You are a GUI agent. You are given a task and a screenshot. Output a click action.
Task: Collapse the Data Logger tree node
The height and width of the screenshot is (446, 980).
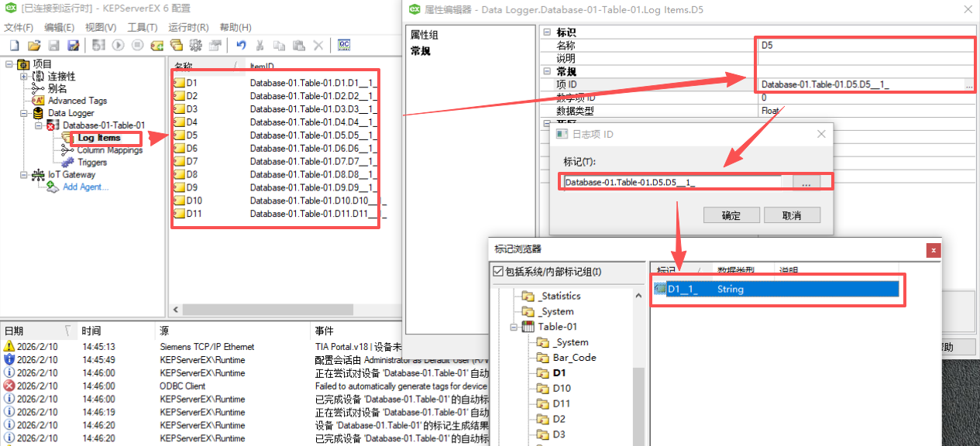[x=23, y=113]
